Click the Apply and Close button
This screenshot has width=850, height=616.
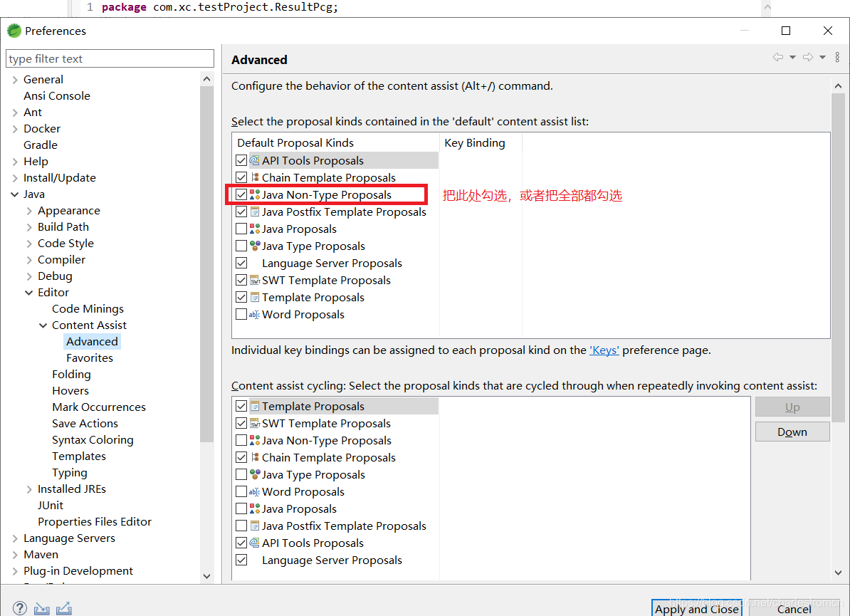tap(697, 608)
